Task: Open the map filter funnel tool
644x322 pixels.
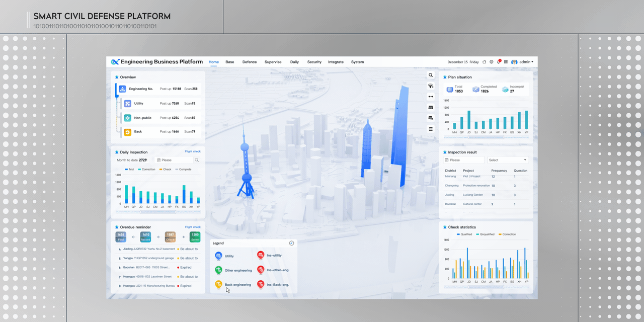Action: coord(431,86)
